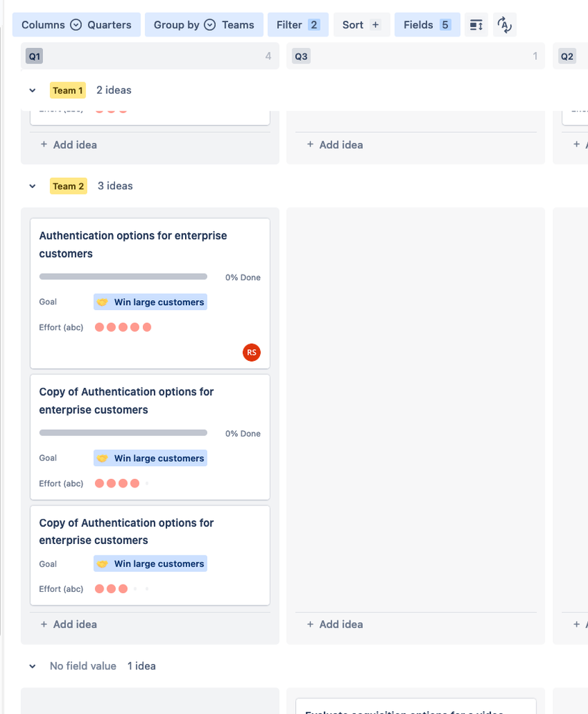Screen dimensions: 588x714
Task: Click 0% Done on first Authentication card
Action: pyautogui.click(x=243, y=277)
